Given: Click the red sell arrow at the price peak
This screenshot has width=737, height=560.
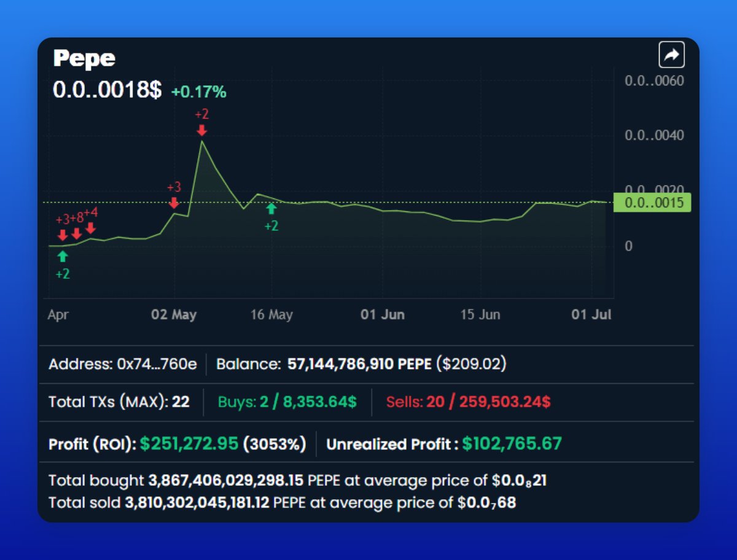Looking at the screenshot, I should (201, 130).
